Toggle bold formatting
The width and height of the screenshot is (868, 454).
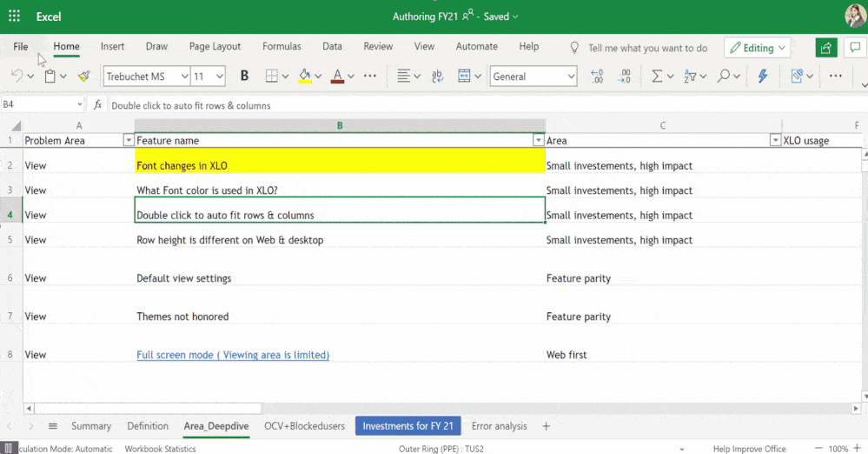(244, 77)
